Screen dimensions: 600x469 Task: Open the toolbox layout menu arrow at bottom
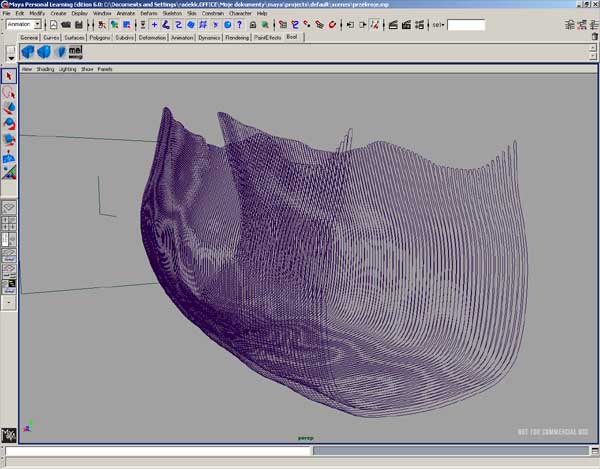(x=9, y=303)
